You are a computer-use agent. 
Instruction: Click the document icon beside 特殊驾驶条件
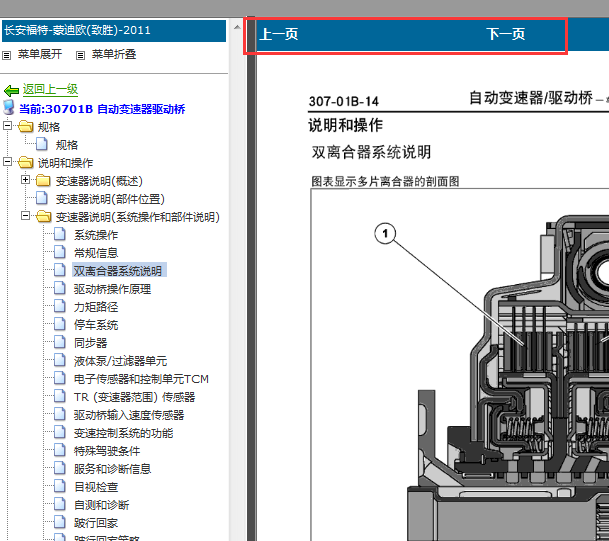(x=59, y=450)
